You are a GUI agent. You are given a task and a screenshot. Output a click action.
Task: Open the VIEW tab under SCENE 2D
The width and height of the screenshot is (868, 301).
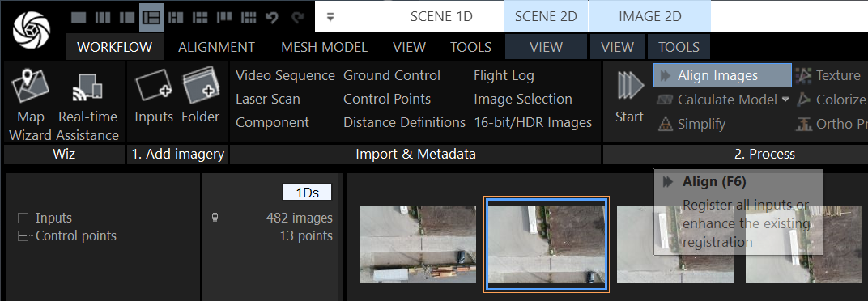pos(546,47)
